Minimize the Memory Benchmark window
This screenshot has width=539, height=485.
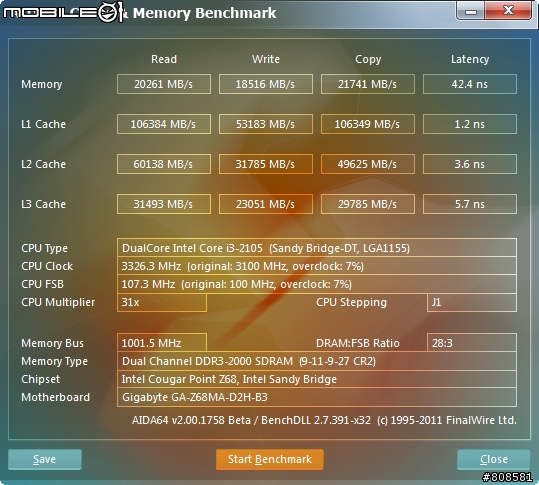coord(471,11)
